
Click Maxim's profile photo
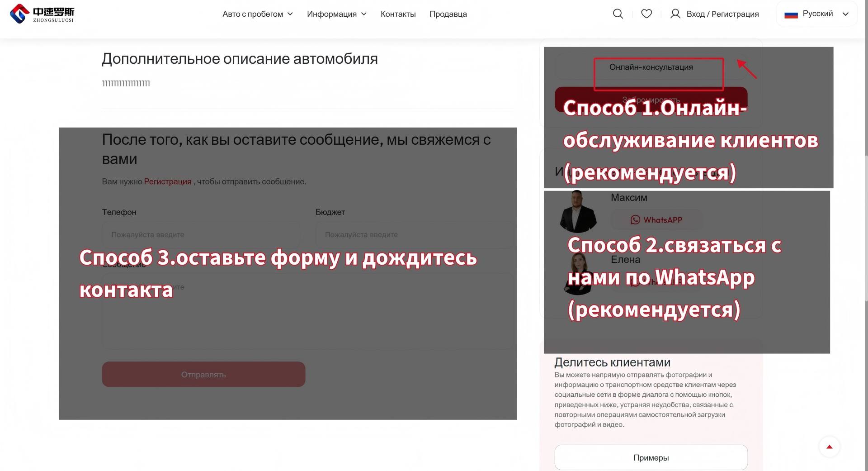click(578, 212)
